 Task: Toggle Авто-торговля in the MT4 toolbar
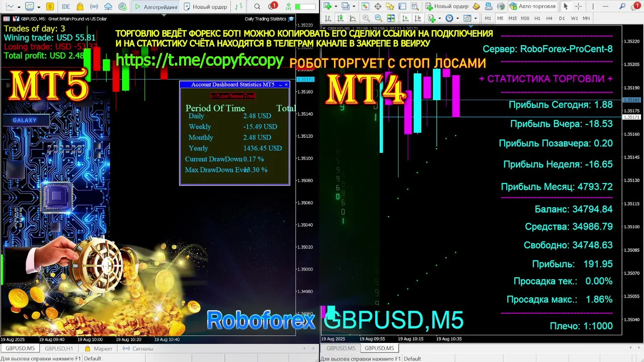(x=533, y=7)
